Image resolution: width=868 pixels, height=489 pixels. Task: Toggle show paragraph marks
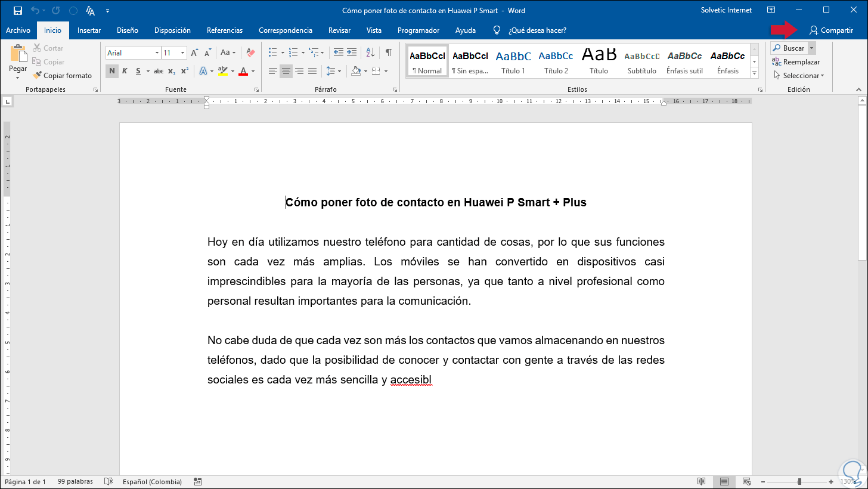[x=389, y=52]
